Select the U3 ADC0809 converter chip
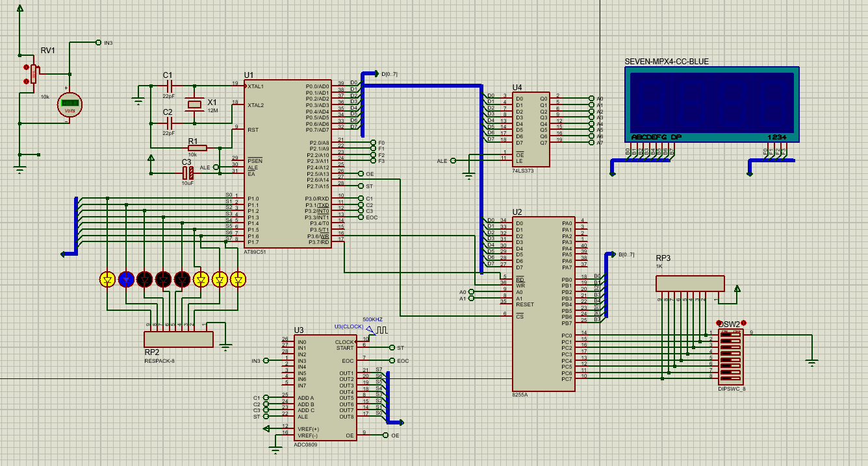Viewport: 868px width, 466px height. pyautogui.click(x=325, y=388)
